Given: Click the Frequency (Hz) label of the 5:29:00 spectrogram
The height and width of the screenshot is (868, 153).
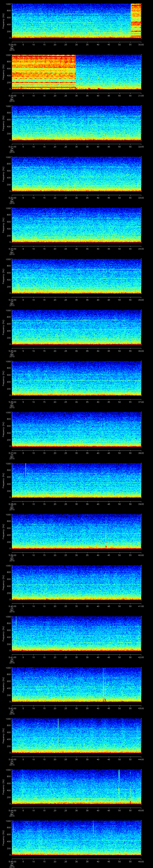Looking at the screenshot, I should coord(3,21).
